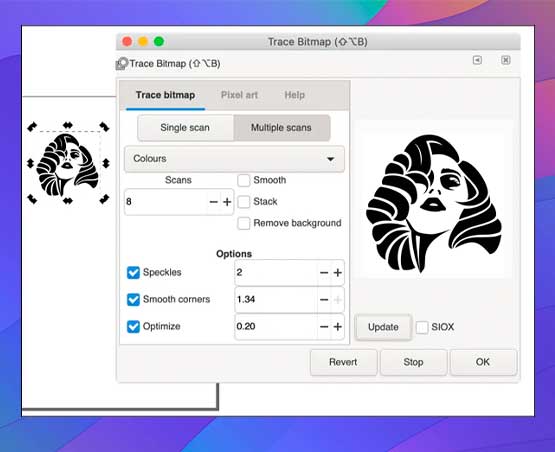Click the dock panel arrow icon

click(477, 60)
